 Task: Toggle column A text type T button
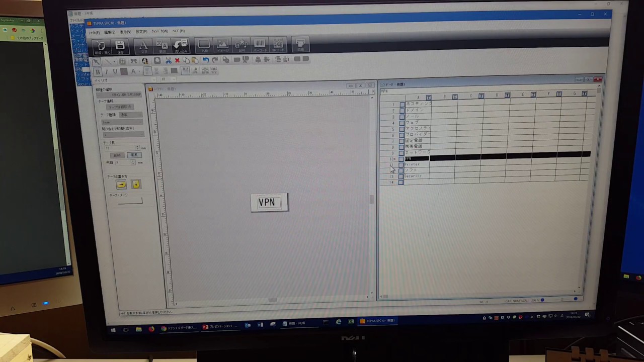(x=429, y=97)
